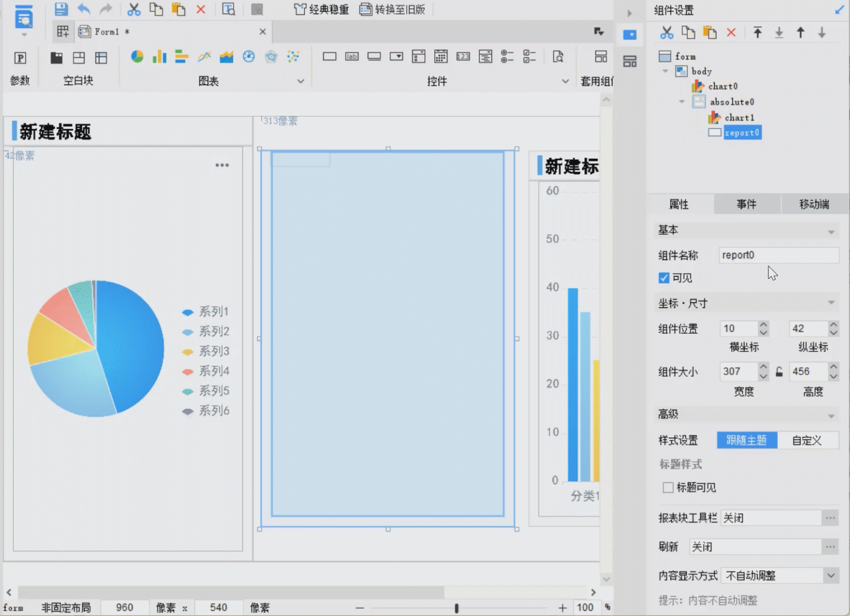
Task: Insert an area chart from the chart ribbon
Action: tap(226, 57)
